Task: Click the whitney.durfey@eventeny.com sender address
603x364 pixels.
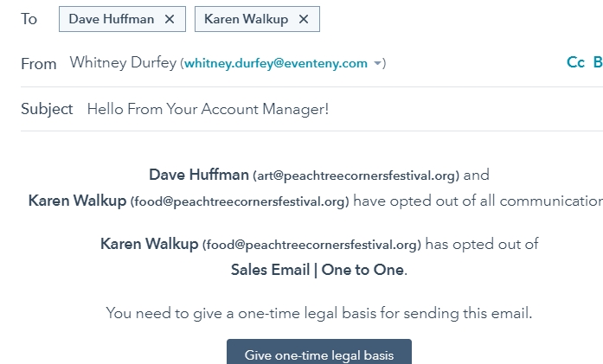Action: (x=276, y=63)
